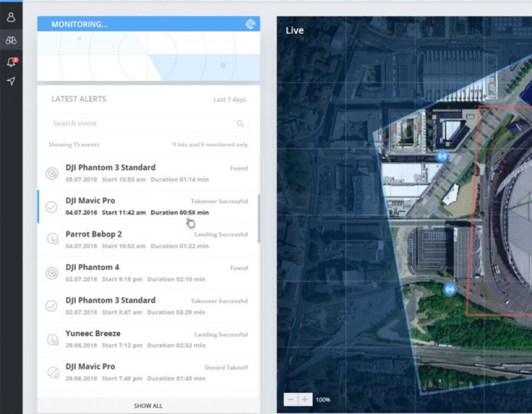
Task: Click the Denied Takeoff status label
Action: click(226, 367)
